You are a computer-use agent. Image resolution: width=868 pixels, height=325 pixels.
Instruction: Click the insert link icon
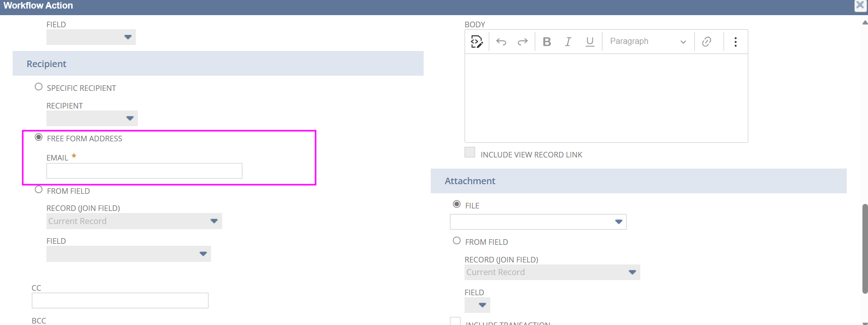[706, 41]
